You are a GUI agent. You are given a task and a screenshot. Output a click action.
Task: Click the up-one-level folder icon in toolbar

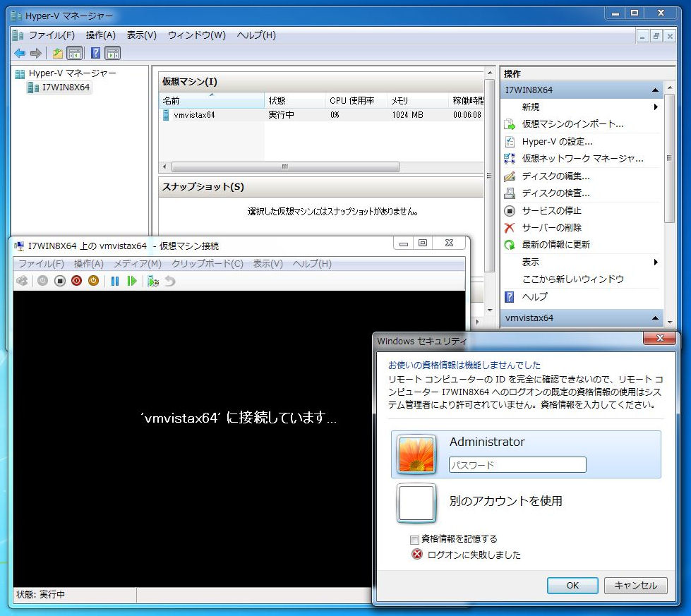pyautogui.click(x=57, y=54)
